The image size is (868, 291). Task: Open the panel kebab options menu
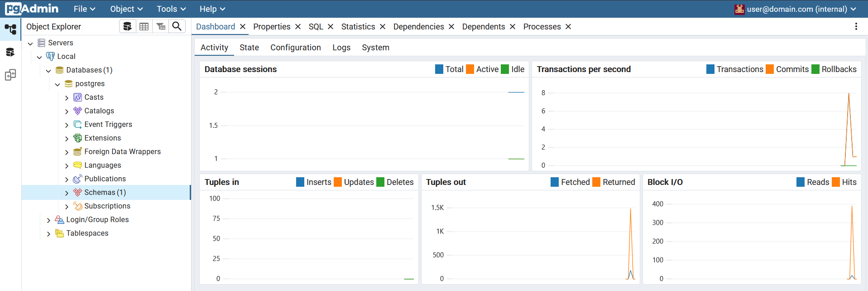pos(856,26)
